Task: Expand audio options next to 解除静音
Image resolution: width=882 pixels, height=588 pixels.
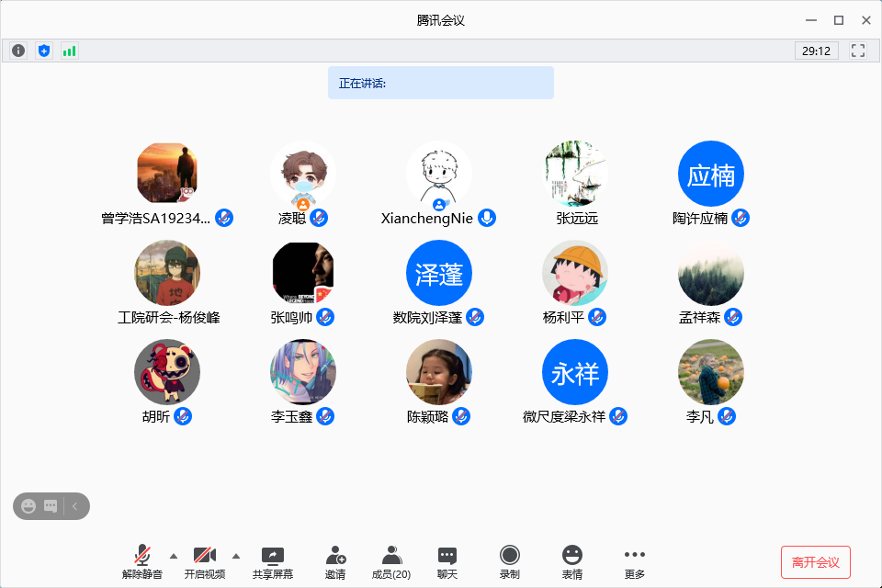Action: (173, 555)
